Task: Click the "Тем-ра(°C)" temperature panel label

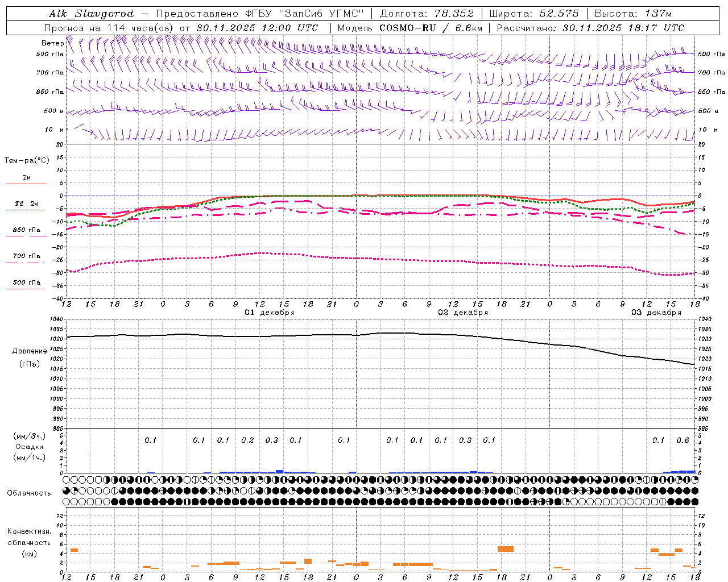Action: click(27, 161)
